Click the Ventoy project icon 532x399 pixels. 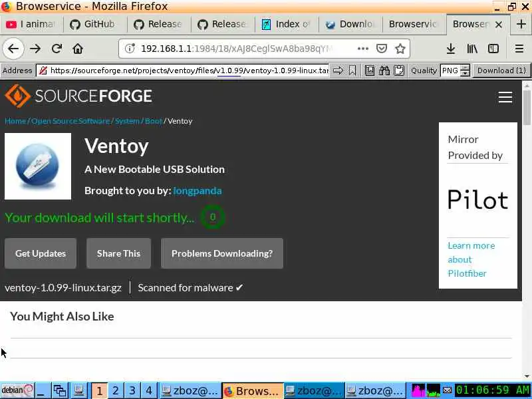[x=38, y=166]
